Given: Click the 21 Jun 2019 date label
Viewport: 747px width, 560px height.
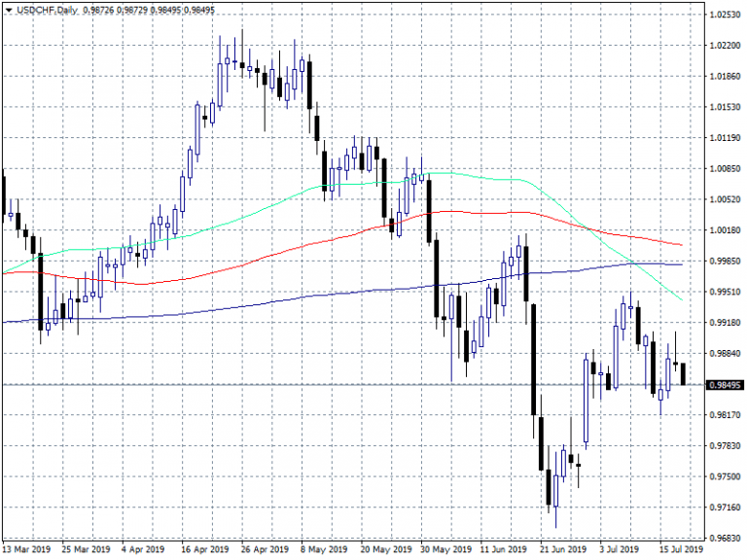Looking at the screenshot, I should coord(566,550).
